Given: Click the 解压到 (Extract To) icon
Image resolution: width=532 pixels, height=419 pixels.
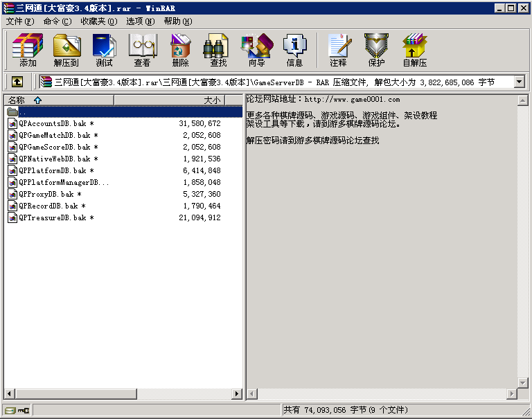Looking at the screenshot, I should pyautogui.click(x=66, y=50).
